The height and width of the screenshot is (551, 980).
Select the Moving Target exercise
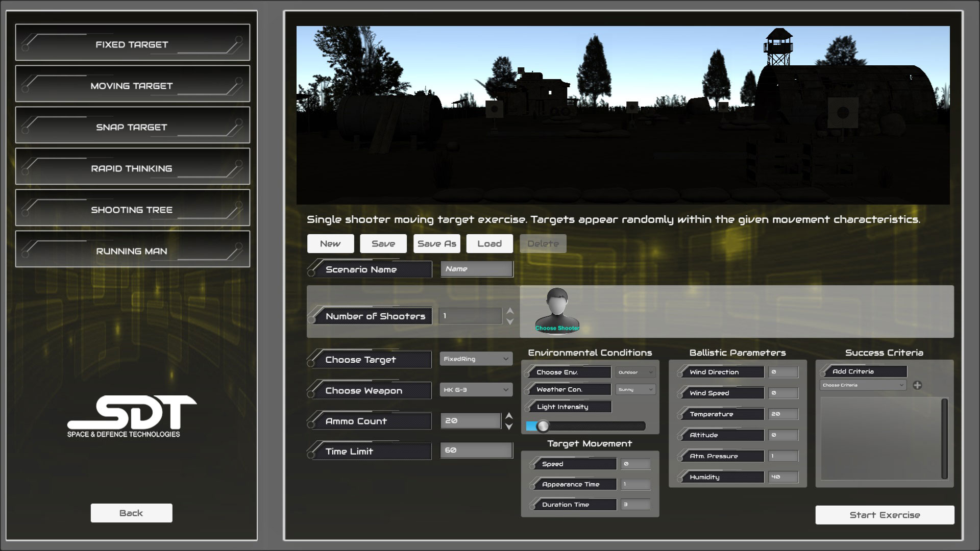click(132, 85)
